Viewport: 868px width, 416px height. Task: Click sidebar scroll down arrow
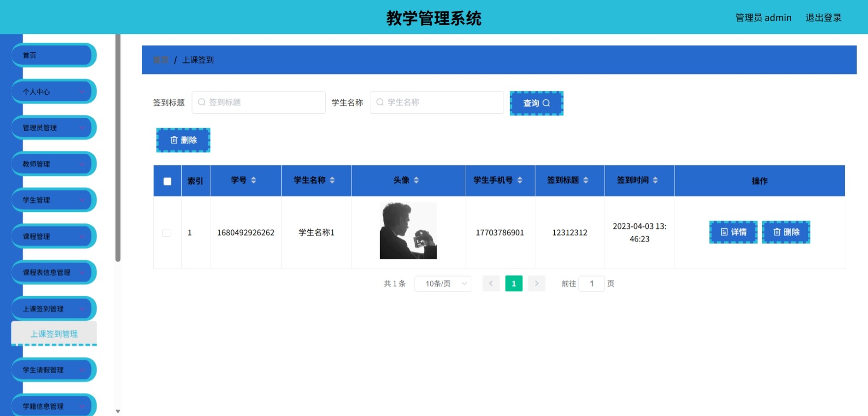pyautogui.click(x=118, y=411)
